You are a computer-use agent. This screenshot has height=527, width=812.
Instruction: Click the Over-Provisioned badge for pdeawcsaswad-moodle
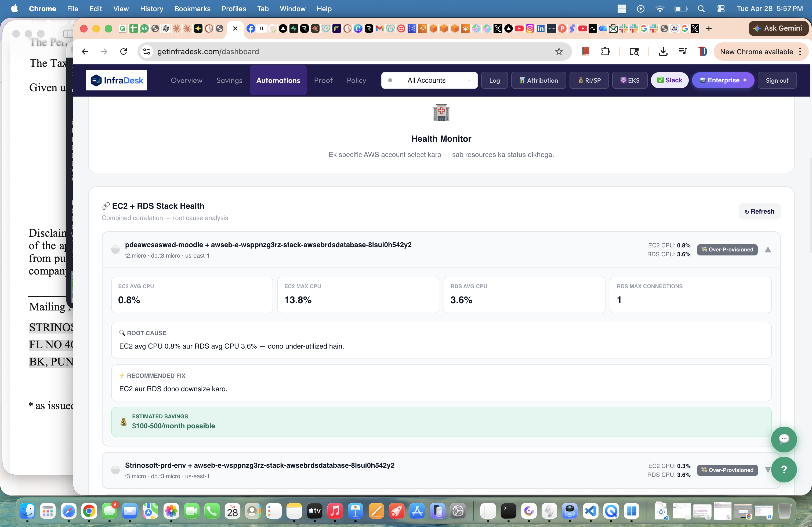coord(727,250)
